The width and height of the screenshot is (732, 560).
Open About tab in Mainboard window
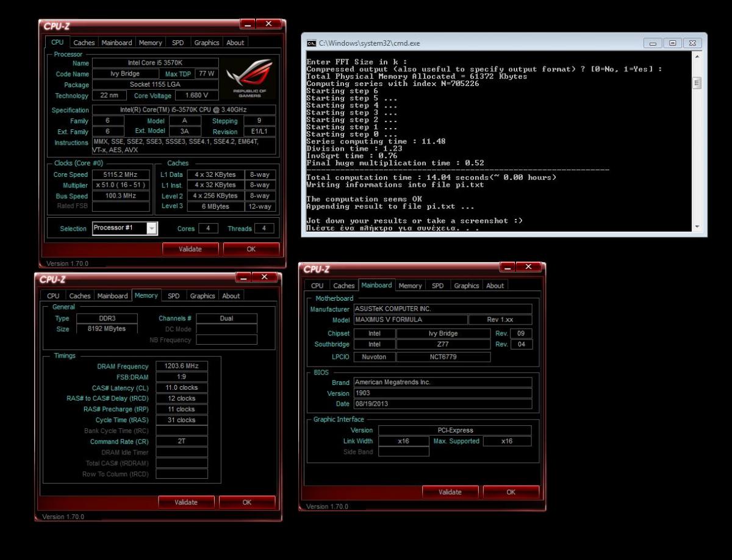pos(495,285)
